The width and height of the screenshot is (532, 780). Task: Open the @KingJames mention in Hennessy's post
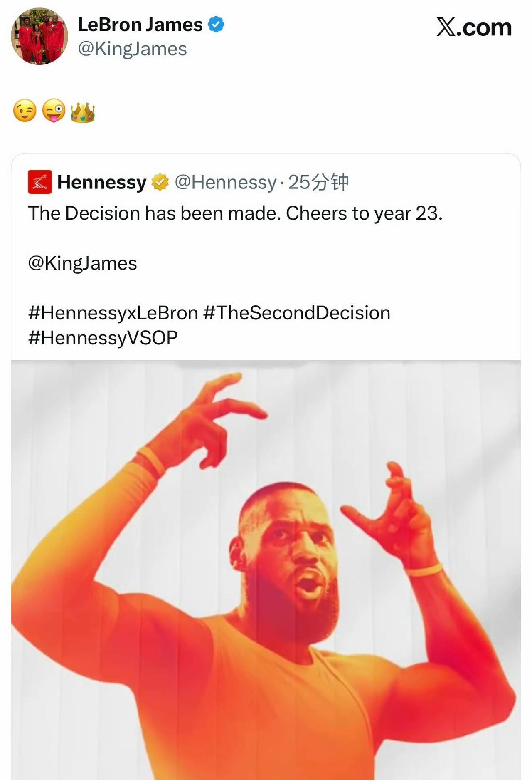click(x=82, y=263)
